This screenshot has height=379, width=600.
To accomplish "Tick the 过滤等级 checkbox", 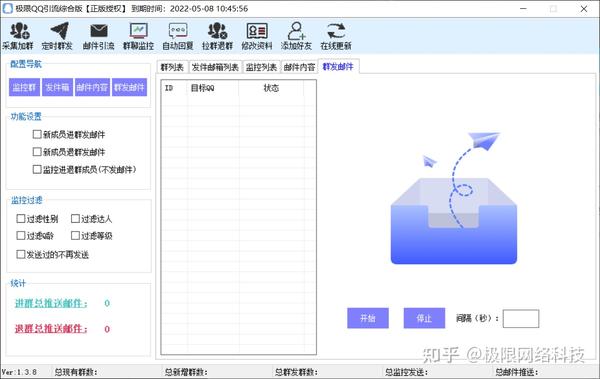I will pyautogui.click(x=75, y=235).
